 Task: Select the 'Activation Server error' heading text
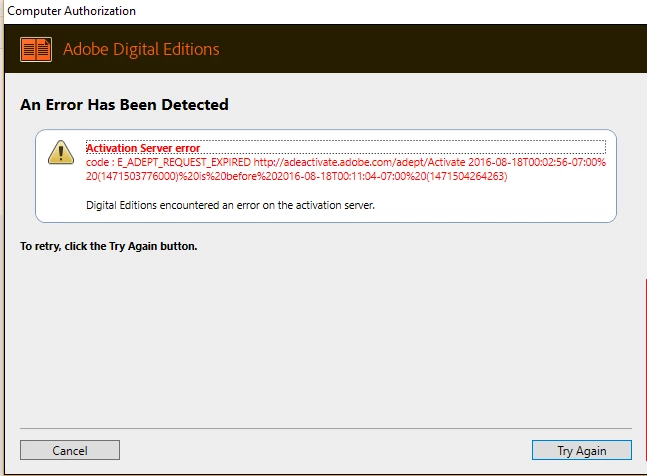click(143, 148)
